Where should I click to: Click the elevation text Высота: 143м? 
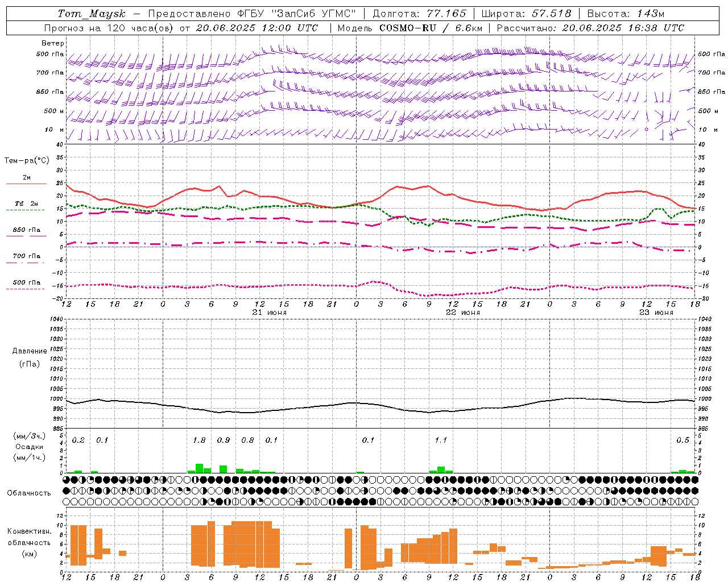click(x=626, y=14)
